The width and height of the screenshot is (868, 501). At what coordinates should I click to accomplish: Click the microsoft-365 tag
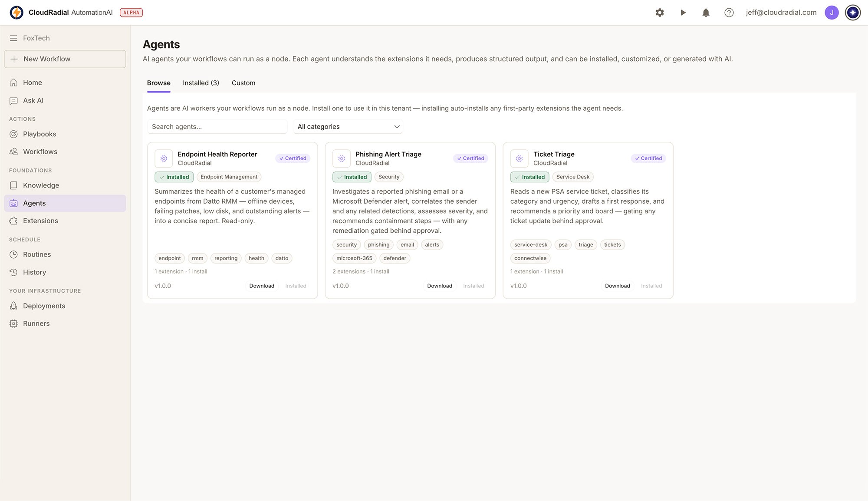354,258
